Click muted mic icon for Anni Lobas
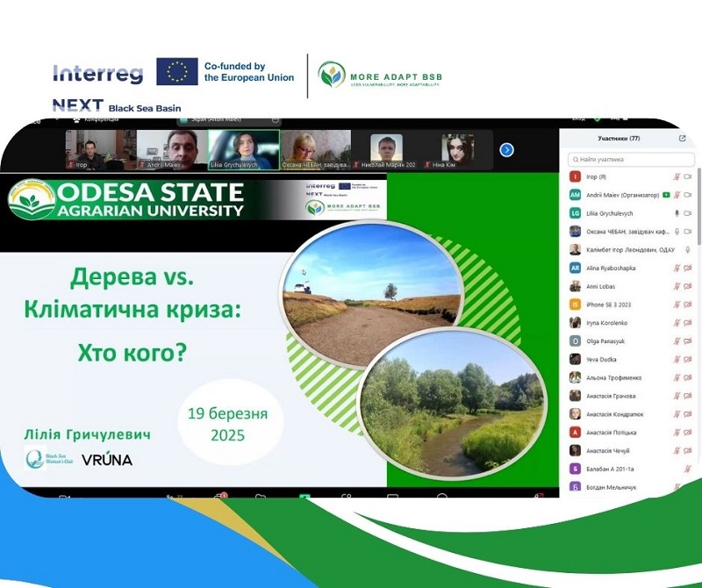This screenshot has height=588, width=702. (677, 286)
